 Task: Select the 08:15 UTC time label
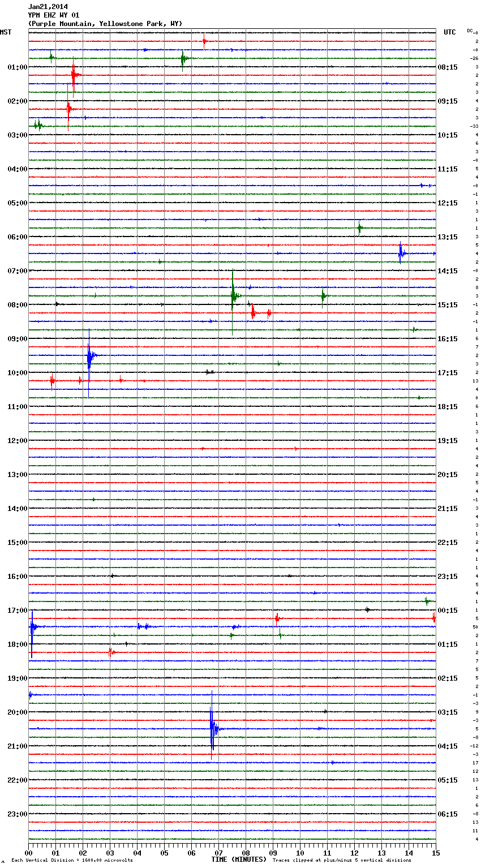pyautogui.click(x=448, y=67)
